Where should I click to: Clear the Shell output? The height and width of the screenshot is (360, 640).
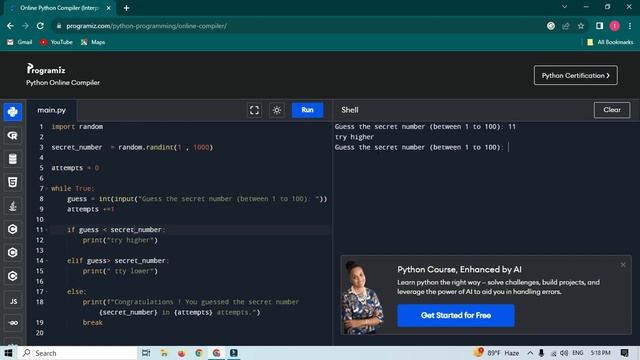tap(612, 110)
